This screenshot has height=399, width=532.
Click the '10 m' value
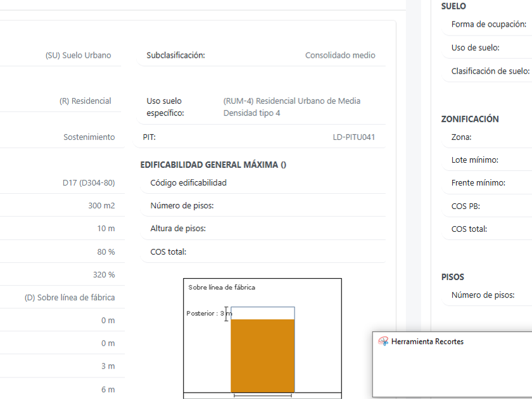[106, 229]
